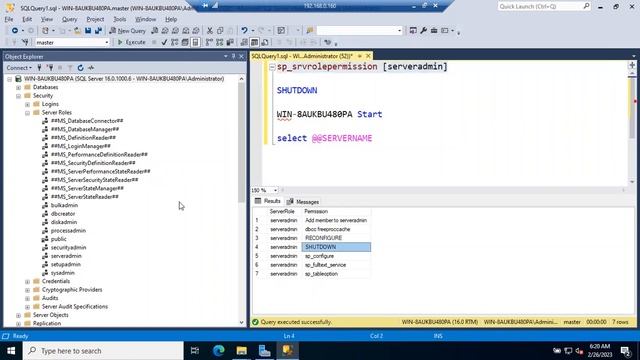This screenshot has width=640, height=360.
Task: Click the Parse checkmark icon
Action: coord(164,42)
